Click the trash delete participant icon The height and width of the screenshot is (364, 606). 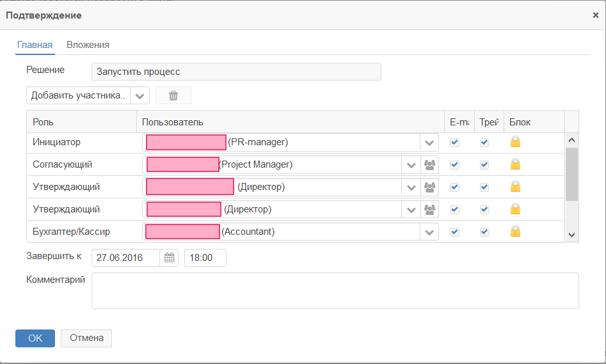pos(173,95)
